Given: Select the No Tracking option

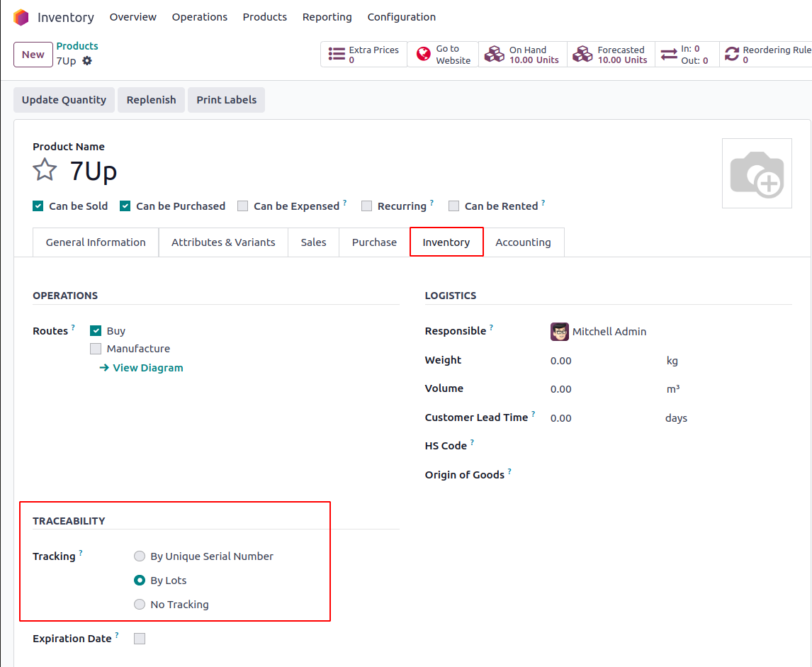Looking at the screenshot, I should [140, 605].
